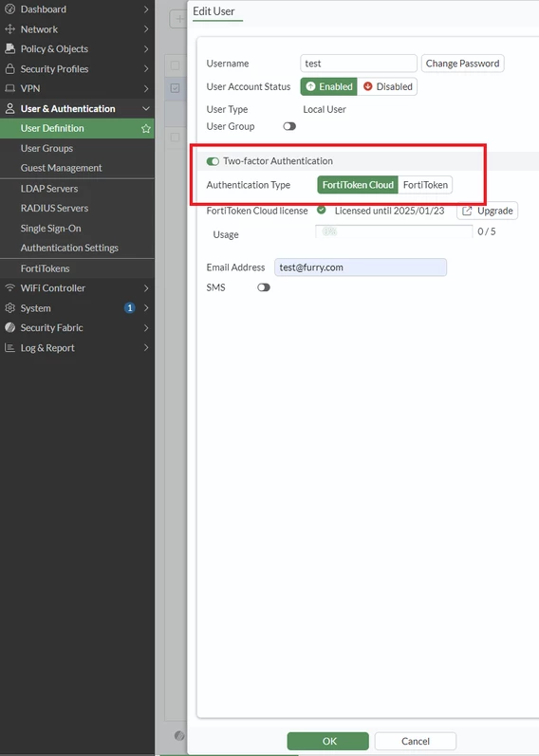The height and width of the screenshot is (756, 539).
Task: Click the Licensed until 2025/01/23 text
Action: pos(389,211)
